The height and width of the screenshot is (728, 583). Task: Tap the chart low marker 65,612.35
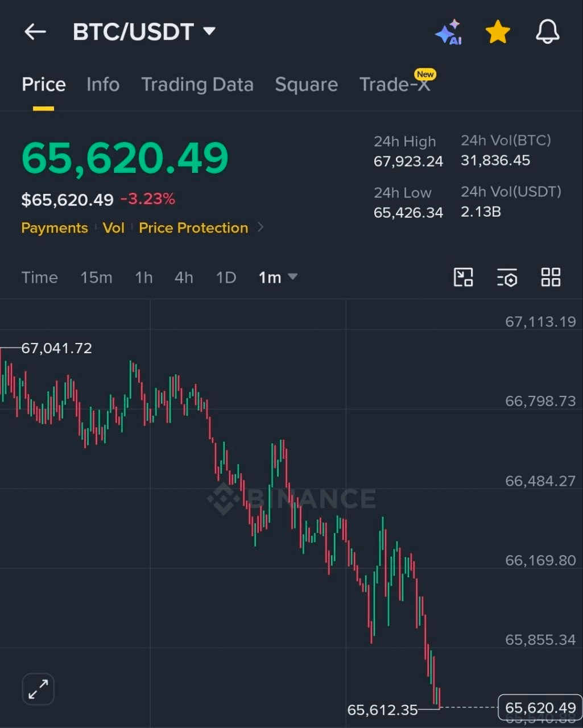(383, 710)
